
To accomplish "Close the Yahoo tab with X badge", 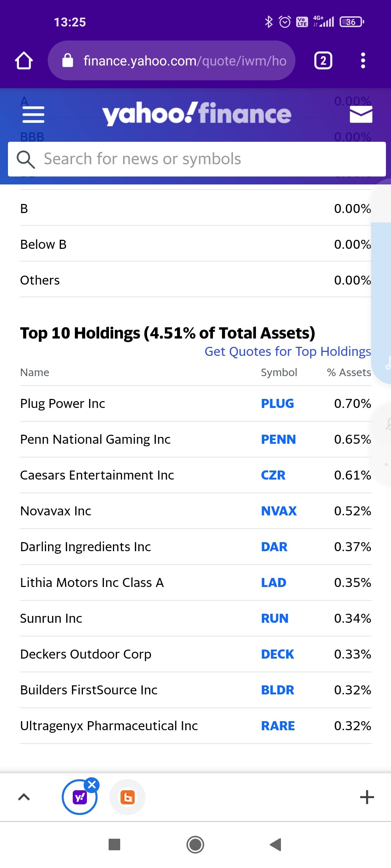I will tap(92, 785).
